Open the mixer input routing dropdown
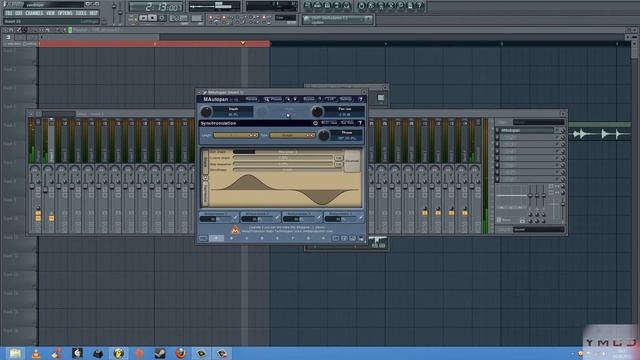 click(538, 122)
